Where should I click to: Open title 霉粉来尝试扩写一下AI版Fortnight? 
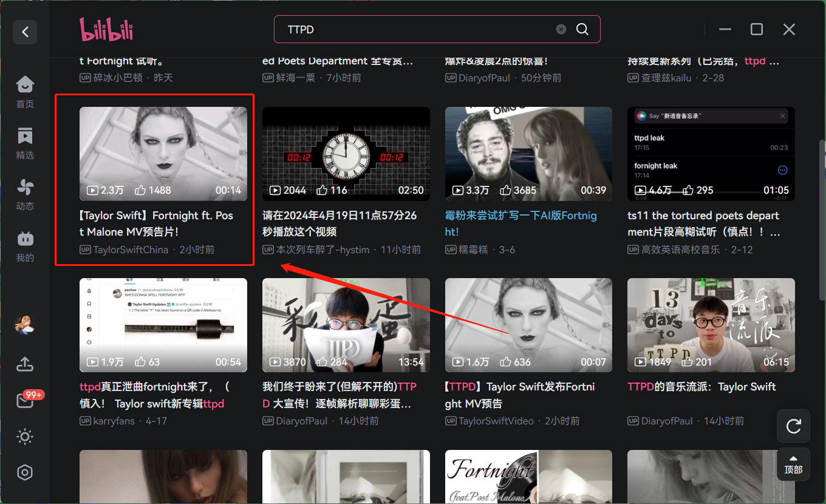(521, 223)
